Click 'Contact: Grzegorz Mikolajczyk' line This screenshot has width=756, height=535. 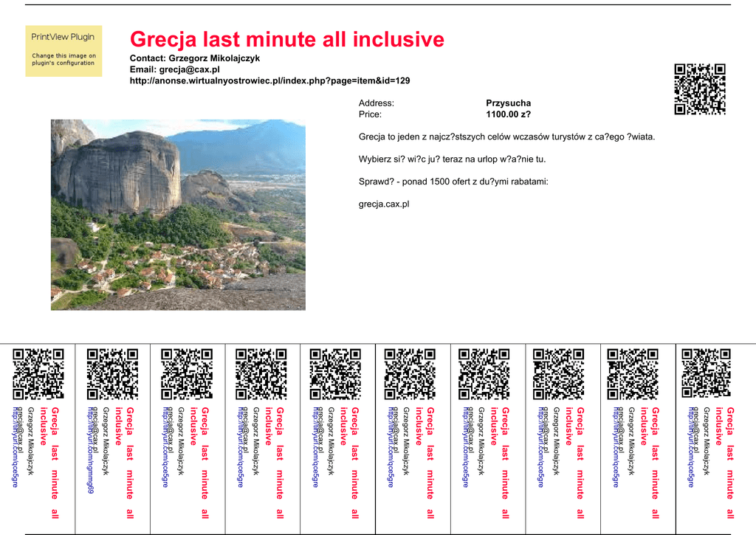(195, 58)
